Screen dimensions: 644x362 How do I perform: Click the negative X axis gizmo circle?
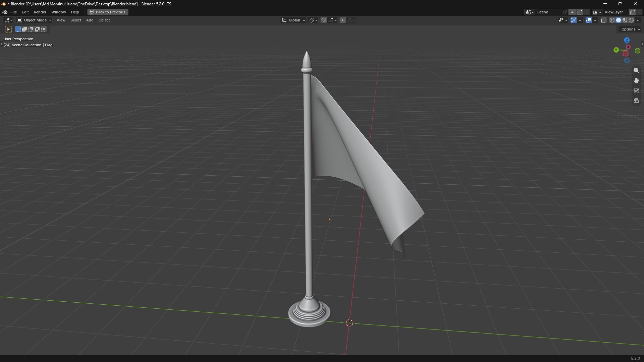click(626, 54)
